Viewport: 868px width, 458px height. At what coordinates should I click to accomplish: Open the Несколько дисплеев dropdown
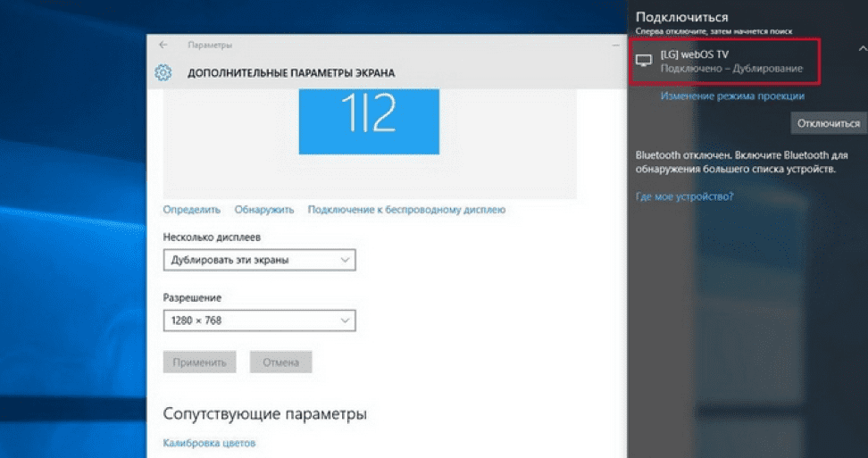point(259,260)
